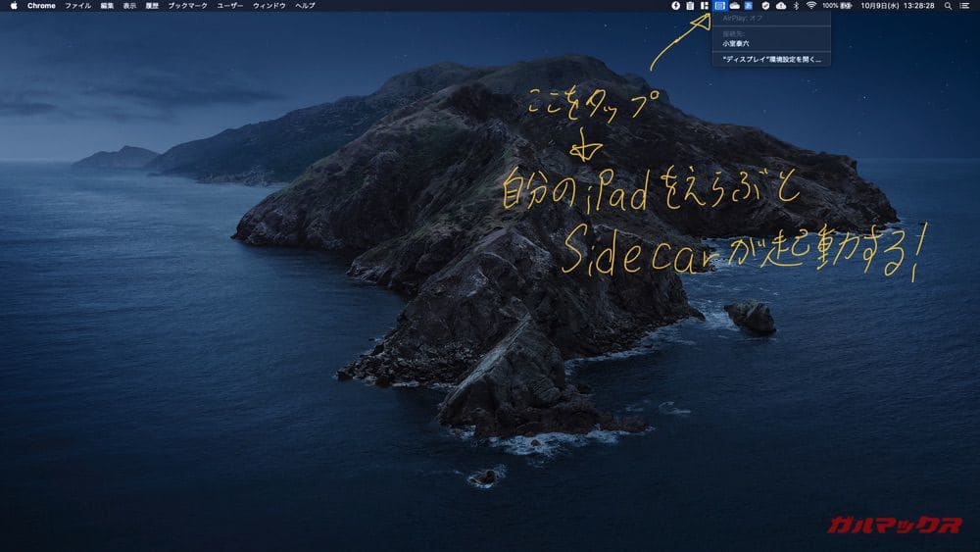Select 小室泰六 device from AirPlay dropdown

(x=736, y=44)
